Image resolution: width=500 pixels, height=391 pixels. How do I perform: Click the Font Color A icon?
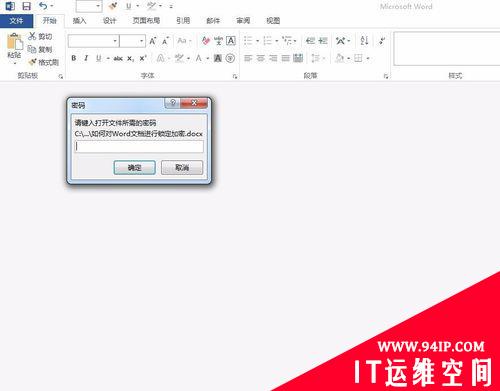(199, 58)
